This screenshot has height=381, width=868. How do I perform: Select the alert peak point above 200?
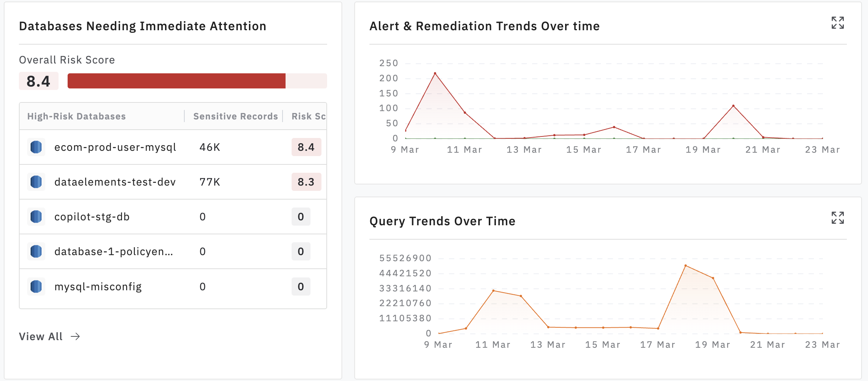click(435, 73)
